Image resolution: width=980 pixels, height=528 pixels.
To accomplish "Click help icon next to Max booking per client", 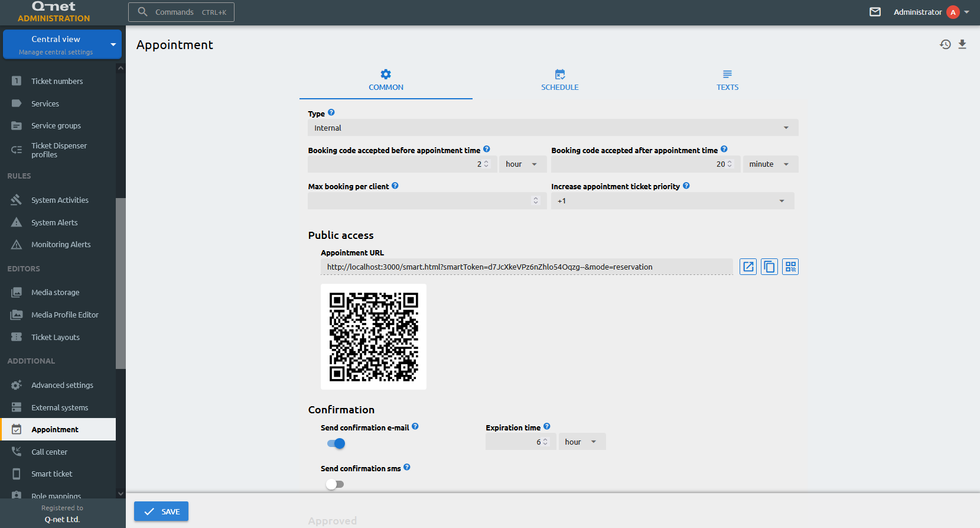I will pos(395,186).
